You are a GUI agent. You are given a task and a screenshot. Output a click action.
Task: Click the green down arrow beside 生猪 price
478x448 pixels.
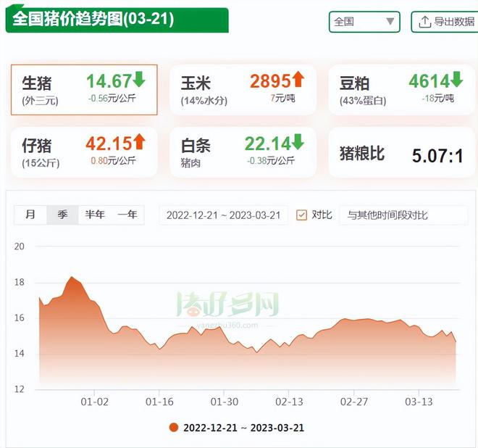pos(140,80)
